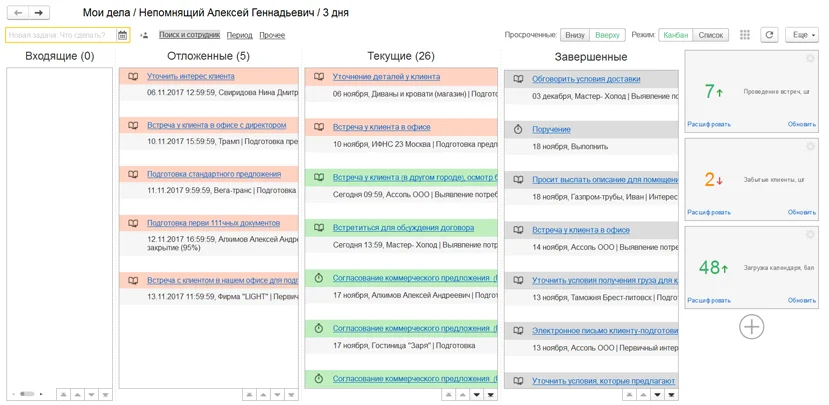Click the Новая задача input field

61,35
